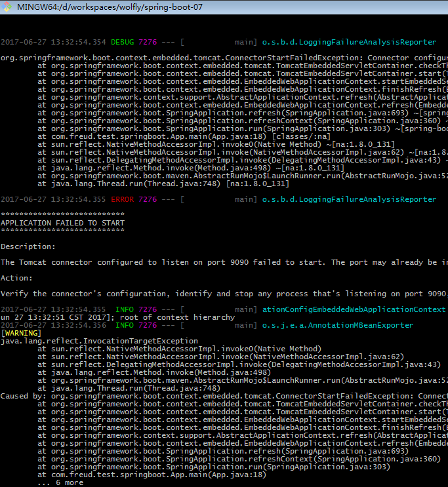
Task: Click the upper row of asterisks above the failure heading
Action: tap(63, 214)
